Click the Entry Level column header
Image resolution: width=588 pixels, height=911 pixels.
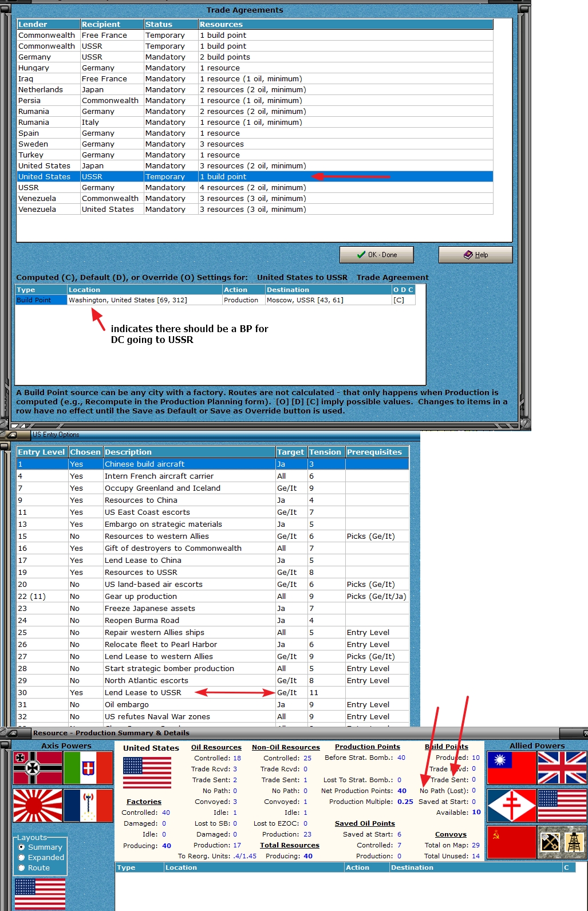click(x=42, y=452)
